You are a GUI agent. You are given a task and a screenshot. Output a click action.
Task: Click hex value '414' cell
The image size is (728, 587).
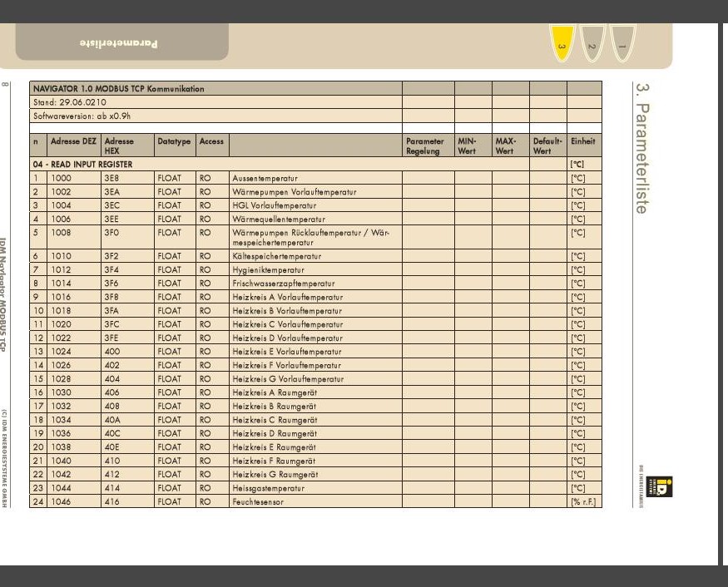coord(127,488)
